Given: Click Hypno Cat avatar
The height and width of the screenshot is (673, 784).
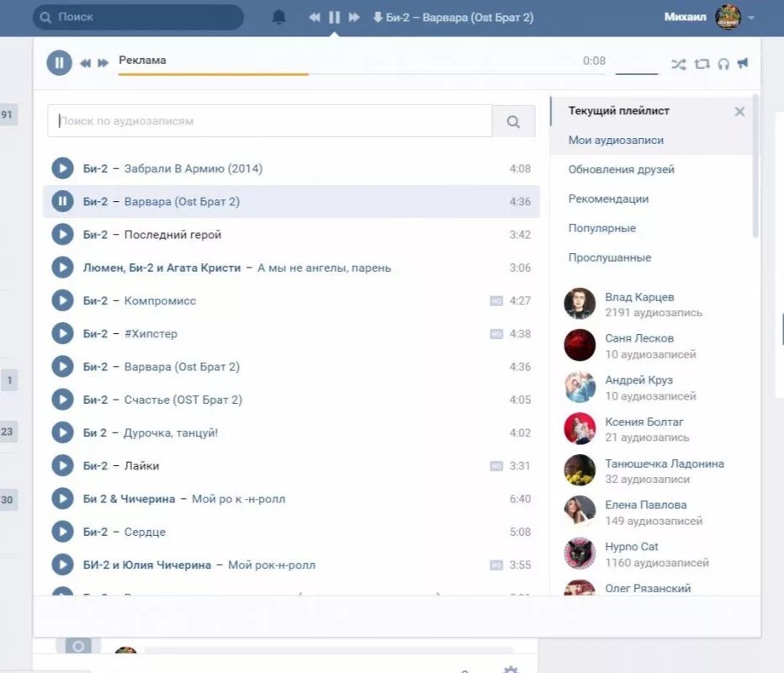Looking at the screenshot, I should click(580, 554).
